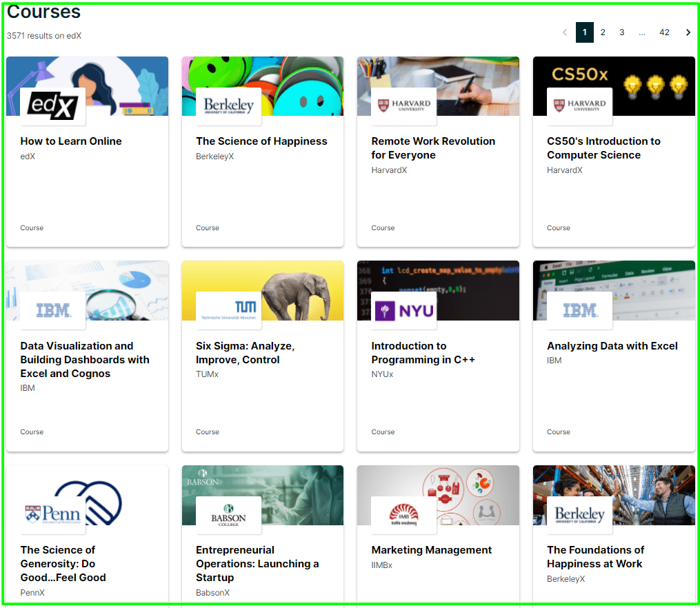The height and width of the screenshot is (608, 700).
Task: Click the '3571 results on edX' text
Action: tap(44, 36)
